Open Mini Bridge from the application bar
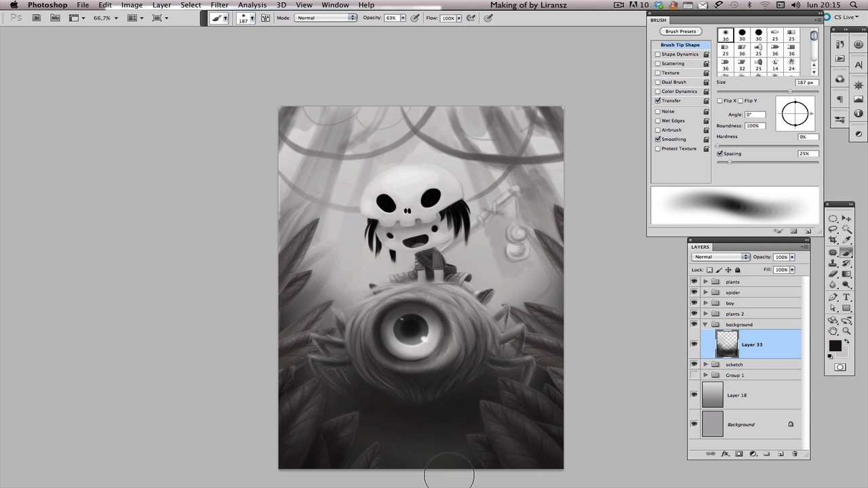 [55, 18]
